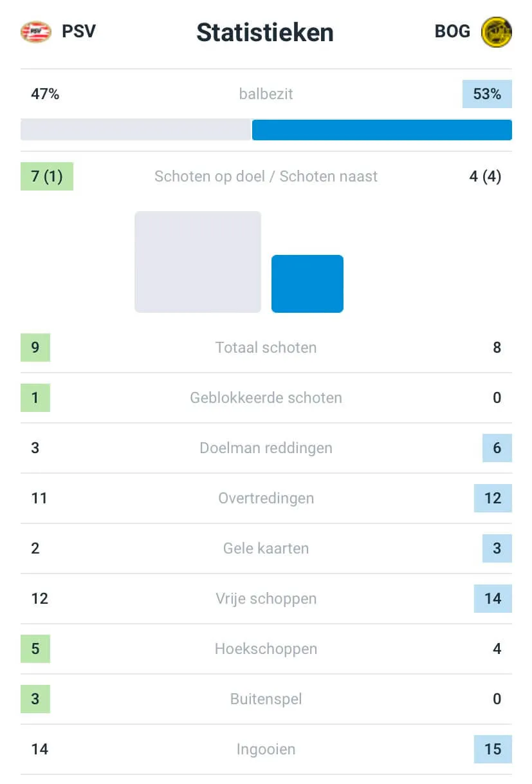Click the blue BOG shots square
Image resolution: width=532 pixels, height=784 pixels.
(x=307, y=284)
